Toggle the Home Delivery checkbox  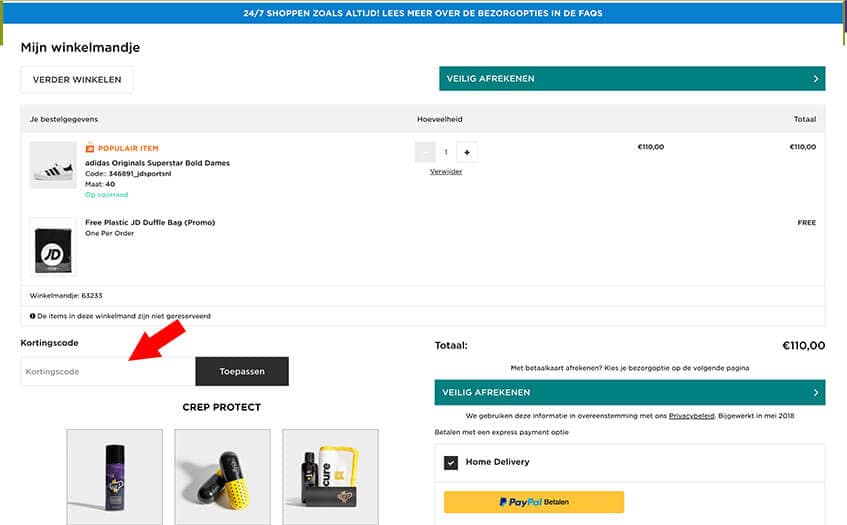451,462
